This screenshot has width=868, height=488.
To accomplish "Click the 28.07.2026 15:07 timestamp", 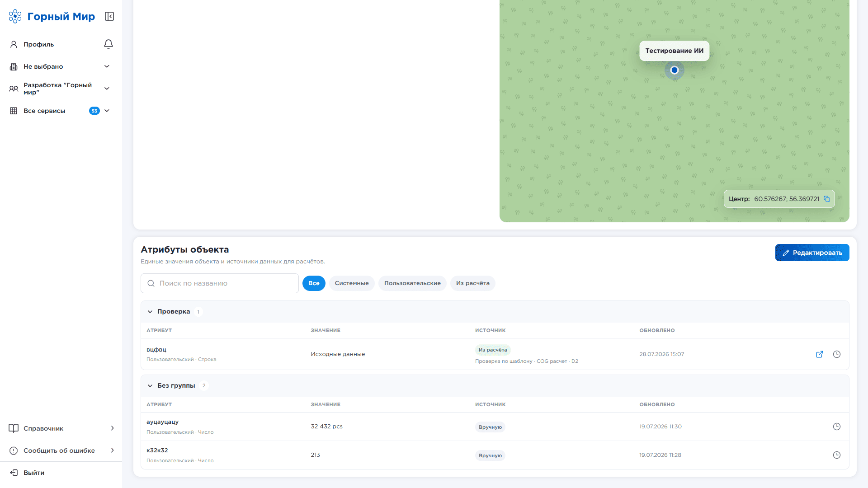I will point(662,354).
